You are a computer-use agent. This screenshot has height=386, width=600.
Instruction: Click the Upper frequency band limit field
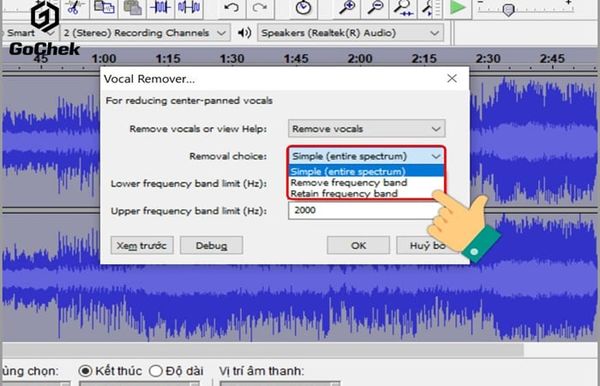(364, 210)
